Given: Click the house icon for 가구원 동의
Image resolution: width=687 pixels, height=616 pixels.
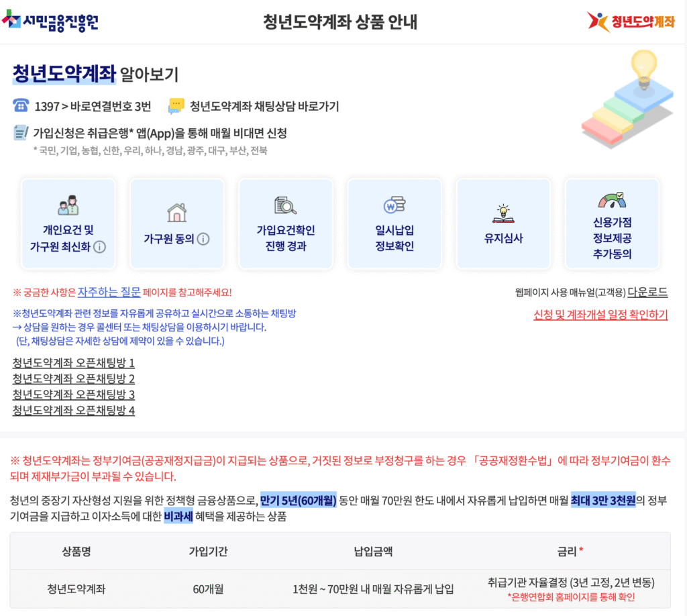Looking at the screenshot, I should [x=176, y=213].
